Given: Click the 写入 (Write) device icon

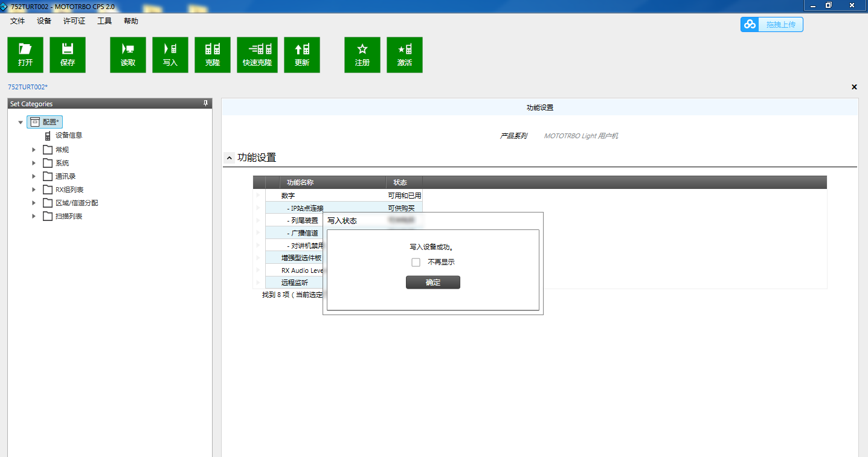Looking at the screenshot, I should click(x=170, y=50).
